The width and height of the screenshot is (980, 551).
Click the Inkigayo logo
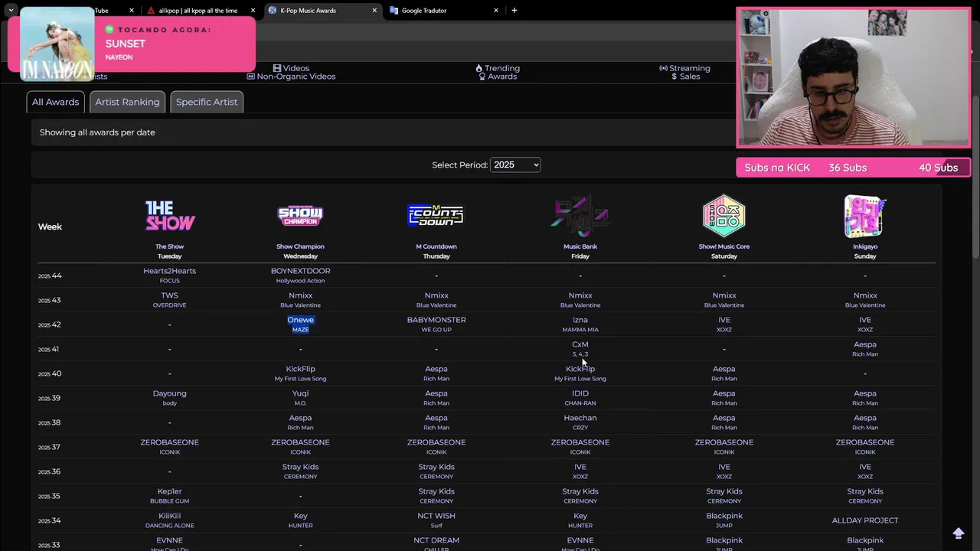tap(864, 216)
